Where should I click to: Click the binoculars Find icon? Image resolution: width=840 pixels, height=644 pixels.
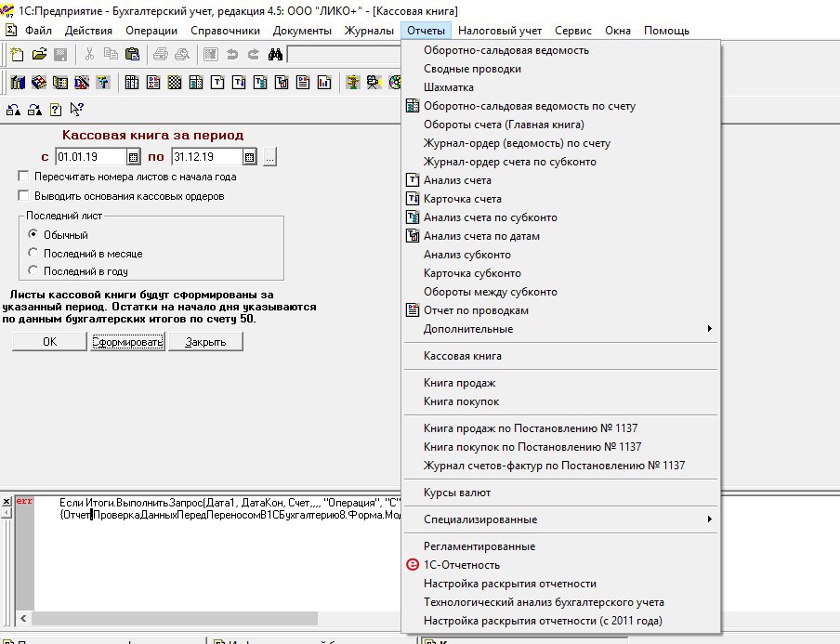point(275,54)
